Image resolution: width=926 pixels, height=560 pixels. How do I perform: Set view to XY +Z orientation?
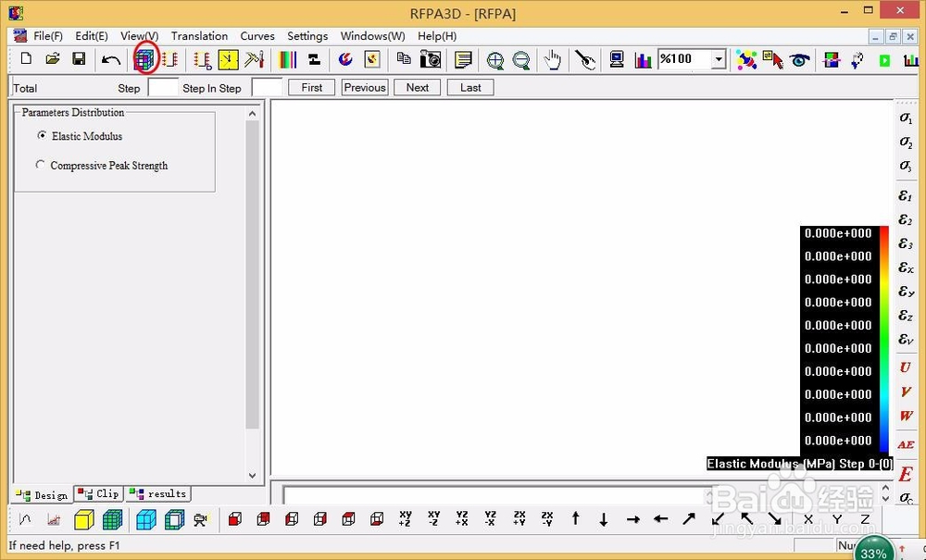click(x=406, y=518)
